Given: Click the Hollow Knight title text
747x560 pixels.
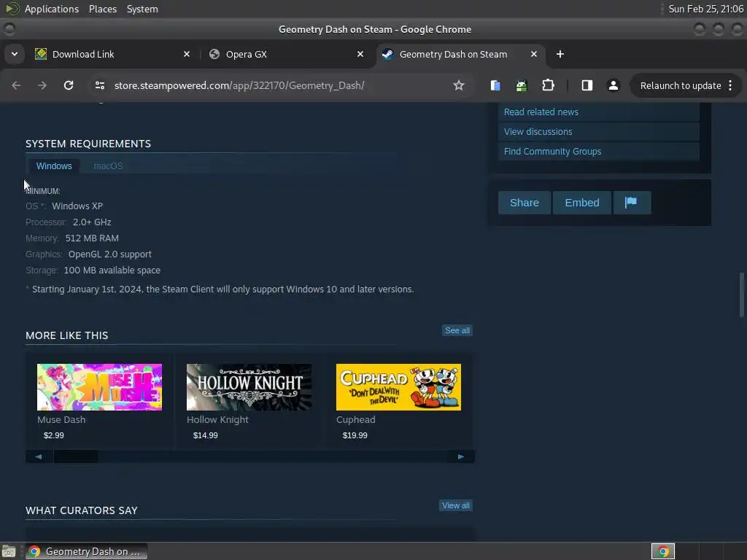Looking at the screenshot, I should [x=217, y=419].
